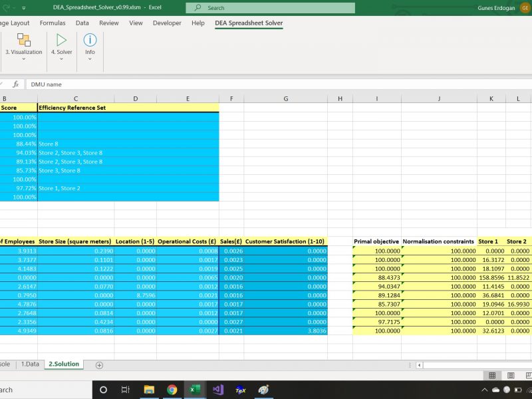This screenshot has height=399, width=532.
Task: Click the 4. Solver play icon
Action: 62,40
